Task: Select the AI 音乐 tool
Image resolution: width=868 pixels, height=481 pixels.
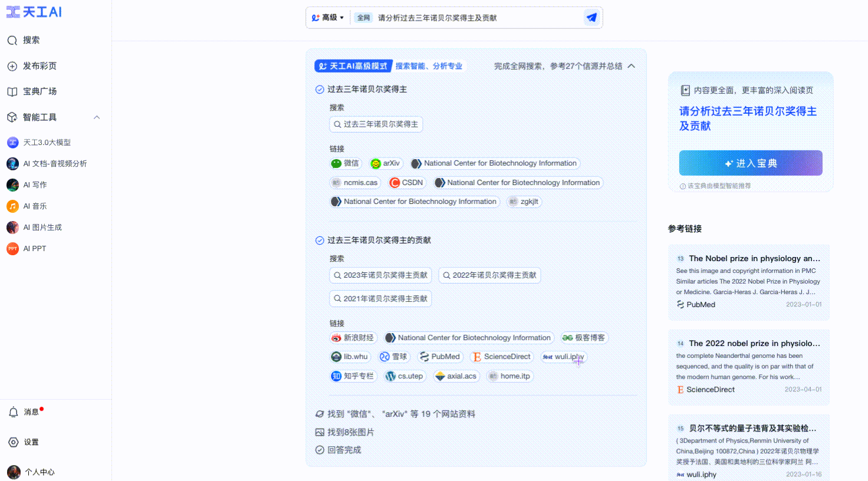Action: point(35,206)
